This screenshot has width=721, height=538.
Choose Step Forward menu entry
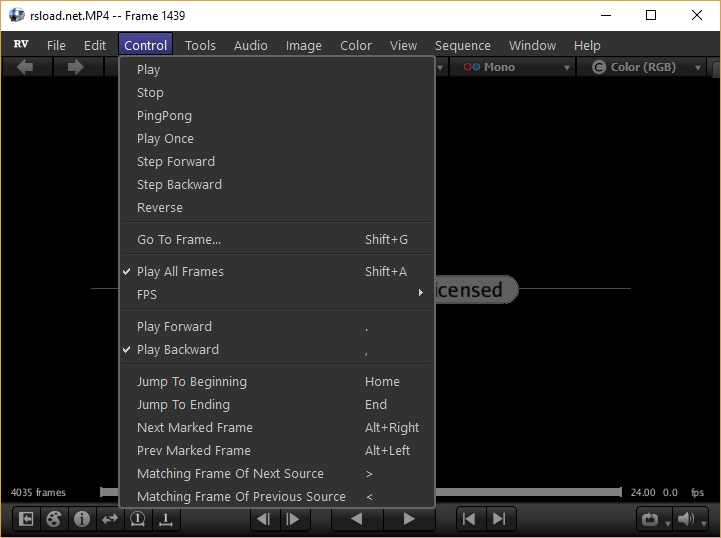click(277, 161)
